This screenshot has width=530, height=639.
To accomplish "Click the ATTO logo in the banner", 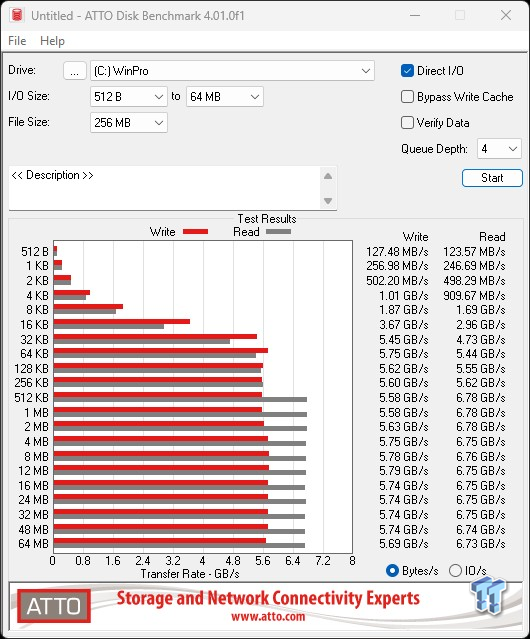I will click(54, 606).
